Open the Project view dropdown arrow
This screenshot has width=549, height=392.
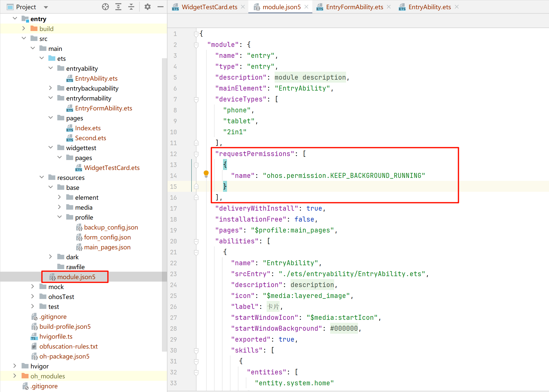(46, 7)
